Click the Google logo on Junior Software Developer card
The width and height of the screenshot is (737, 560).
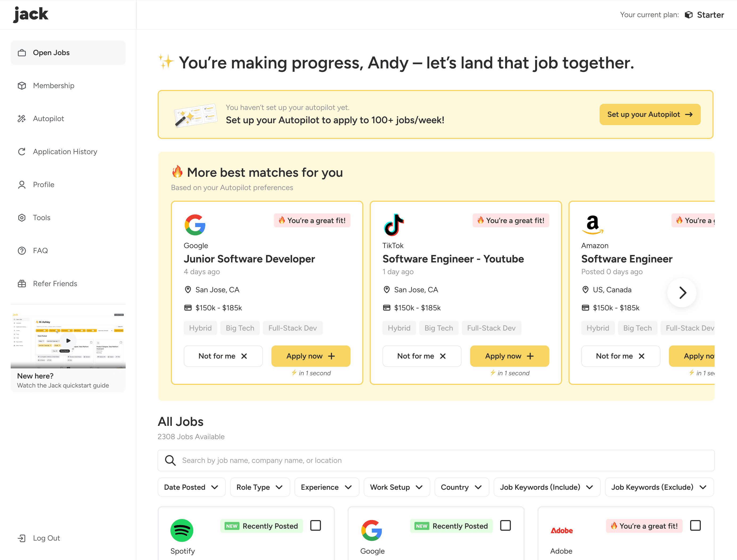coord(195,225)
